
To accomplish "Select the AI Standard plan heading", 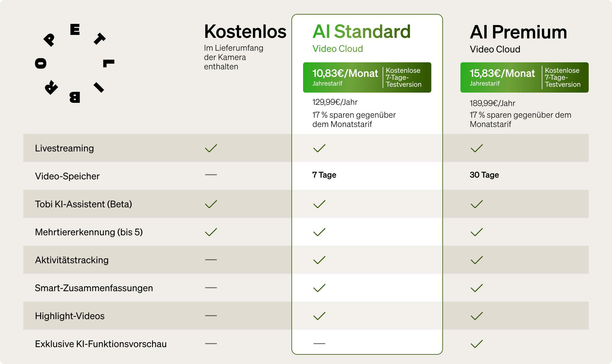I will click(361, 31).
